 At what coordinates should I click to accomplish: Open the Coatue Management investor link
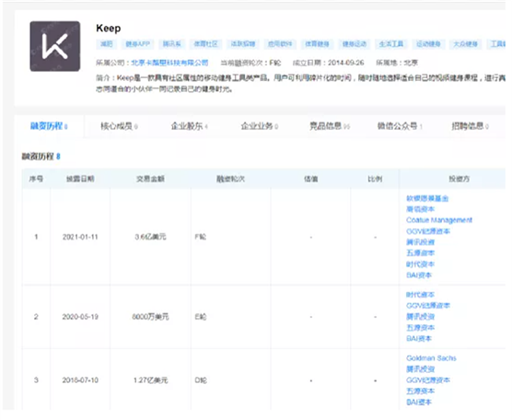pyautogui.click(x=439, y=220)
